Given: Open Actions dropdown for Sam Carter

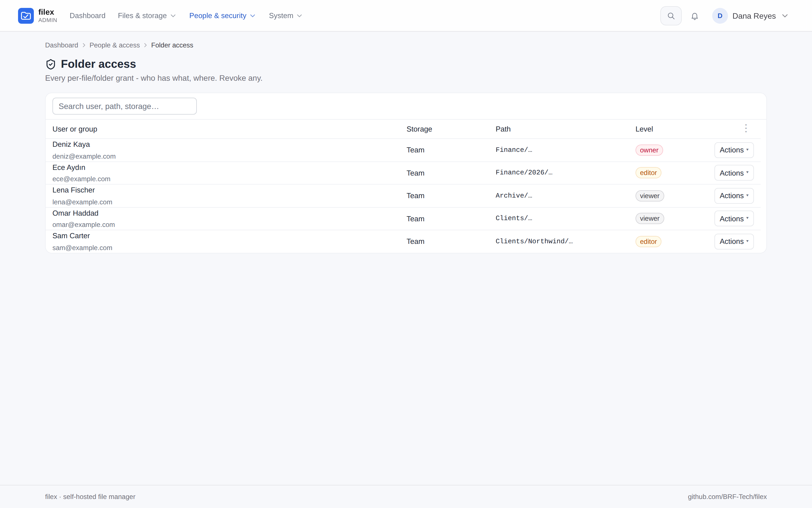Looking at the screenshot, I should pyautogui.click(x=734, y=241).
